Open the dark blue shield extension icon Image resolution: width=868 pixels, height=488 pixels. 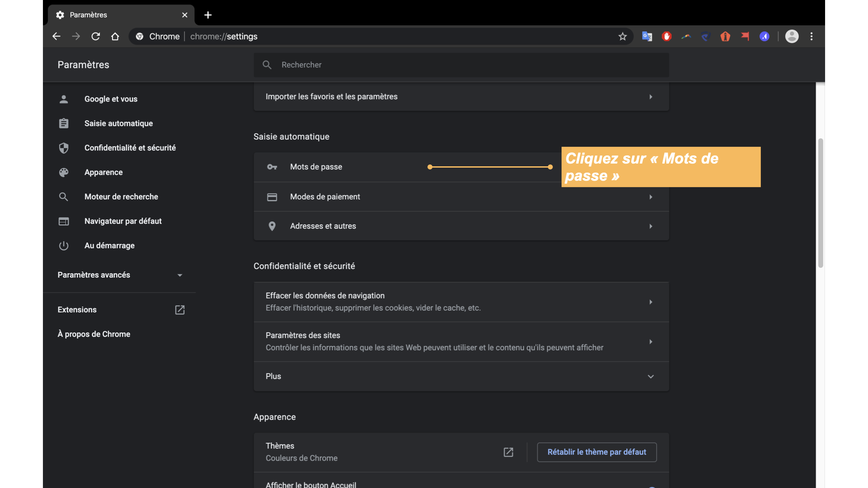click(706, 37)
